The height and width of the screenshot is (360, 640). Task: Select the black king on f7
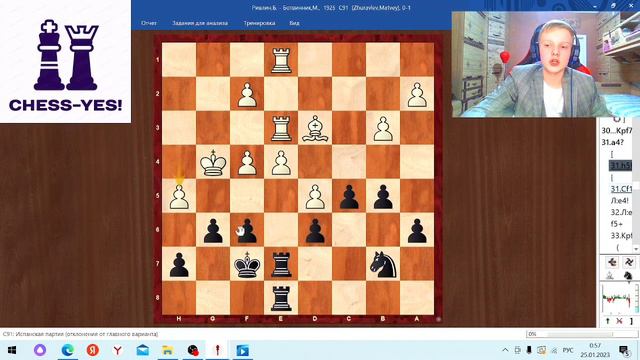(247, 265)
